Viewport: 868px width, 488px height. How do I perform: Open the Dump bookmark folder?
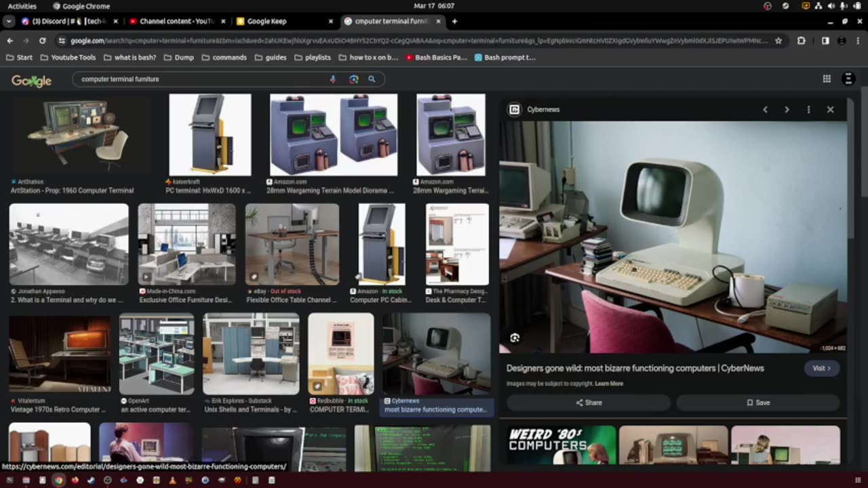(178, 58)
